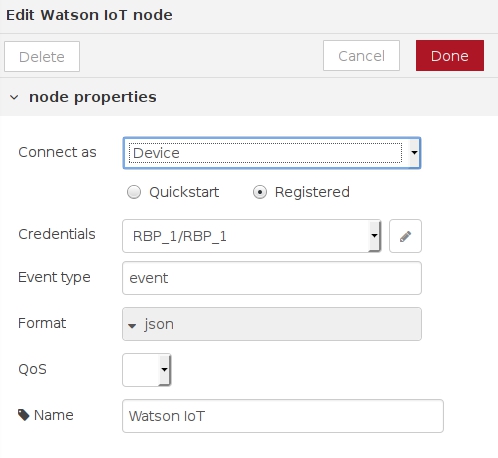This screenshot has height=458, width=498.
Task: Select the Quickstart radio button
Action: click(134, 192)
